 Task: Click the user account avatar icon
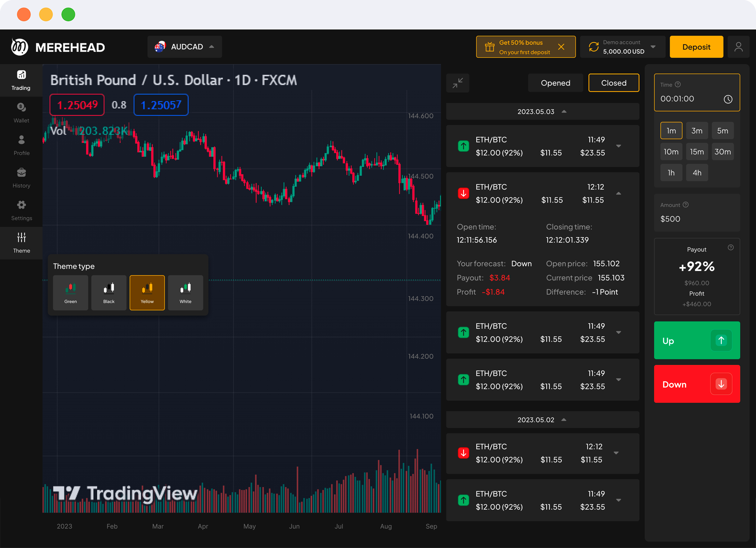[x=738, y=47]
